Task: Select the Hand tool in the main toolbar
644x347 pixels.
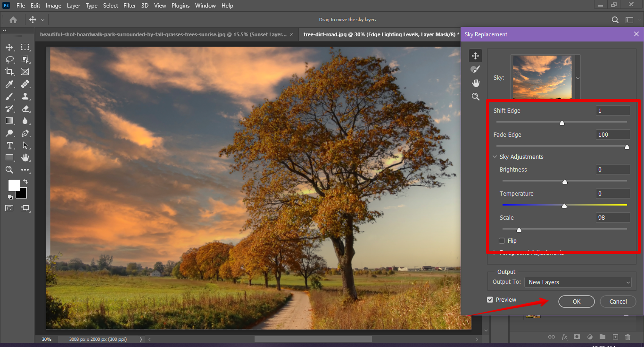Action: click(x=25, y=157)
